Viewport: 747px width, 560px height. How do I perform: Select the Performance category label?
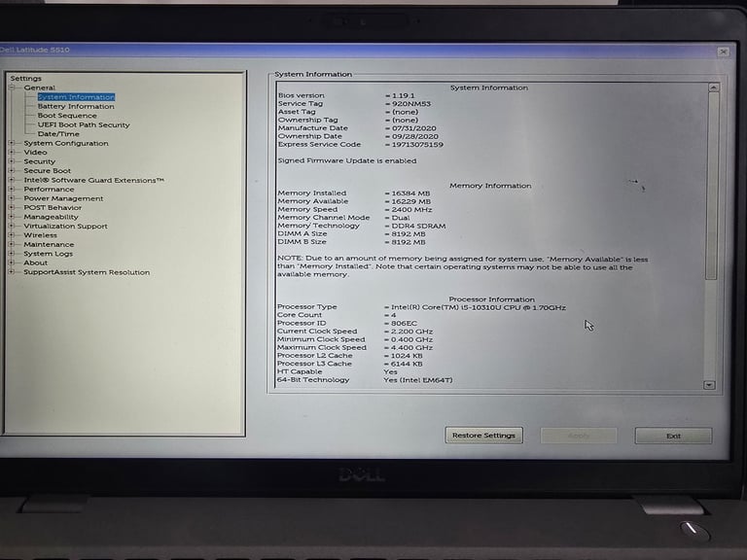(x=49, y=189)
